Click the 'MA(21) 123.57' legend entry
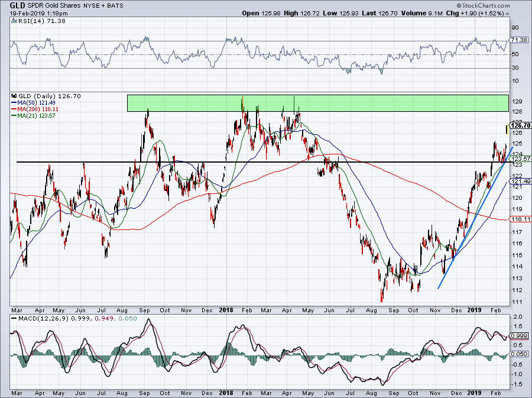Image resolution: width=532 pixels, height=398 pixels. (x=36, y=116)
